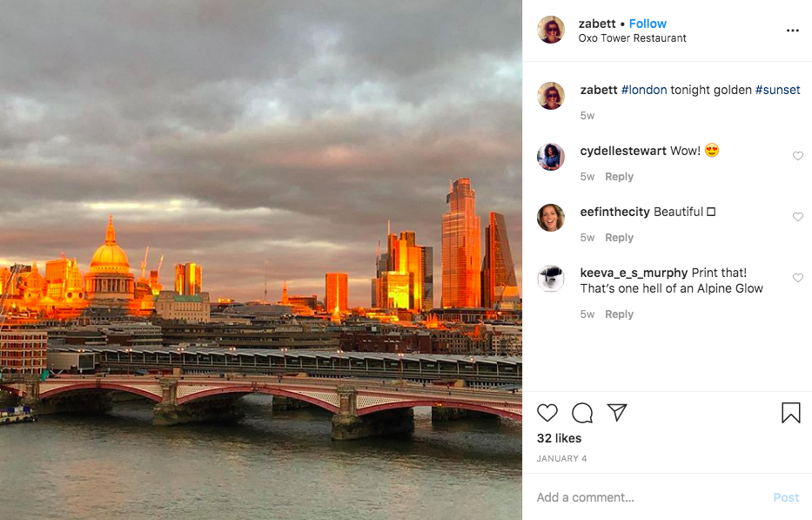The height and width of the screenshot is (520, 812).
Task: Like cydellestewart's comment
Action: 797,156
